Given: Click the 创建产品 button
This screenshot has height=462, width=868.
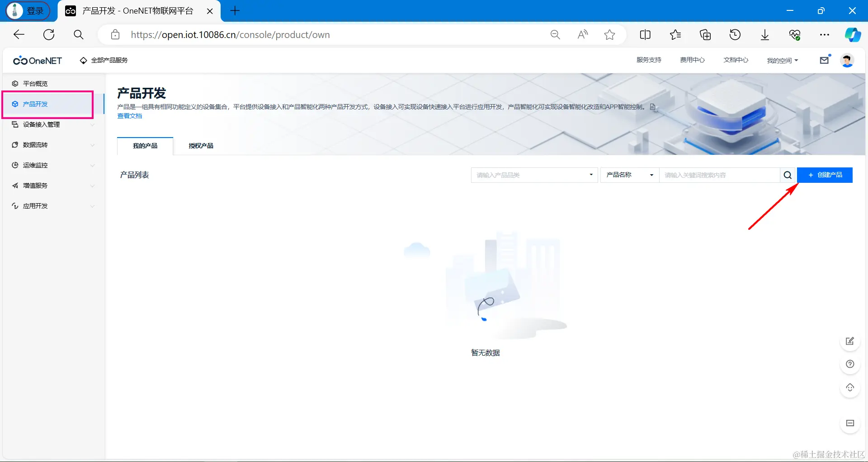Looking at the screenshot, I should pos(825,175).
